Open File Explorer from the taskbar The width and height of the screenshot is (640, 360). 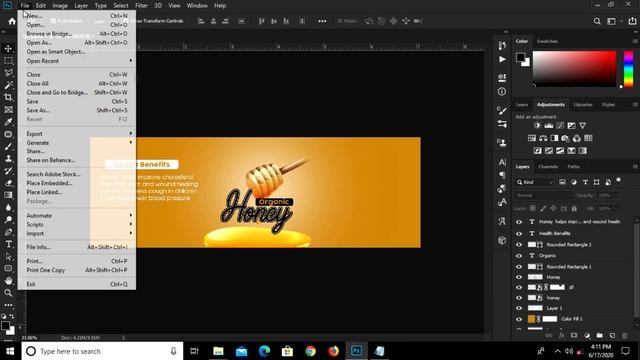point(218,351)
